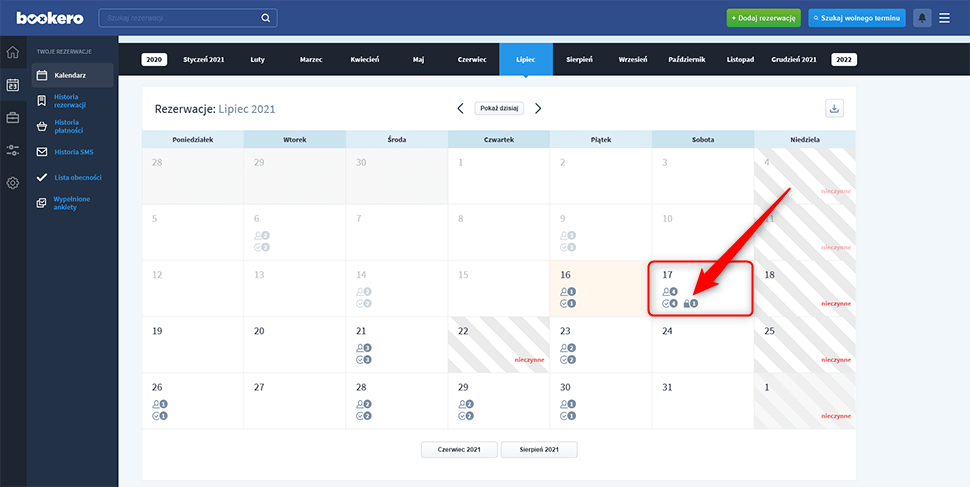Go to next month arrow
Image resolution: width=970 pixels, height=487 pixels.
pos(538,108)
